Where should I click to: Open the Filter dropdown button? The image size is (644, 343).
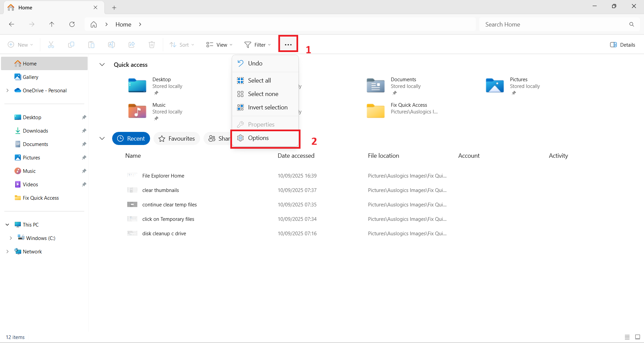point(258,45)
